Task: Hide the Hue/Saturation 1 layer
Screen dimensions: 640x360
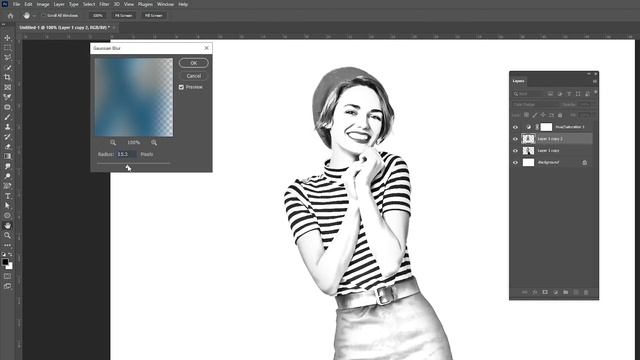Action: [515, 127]
